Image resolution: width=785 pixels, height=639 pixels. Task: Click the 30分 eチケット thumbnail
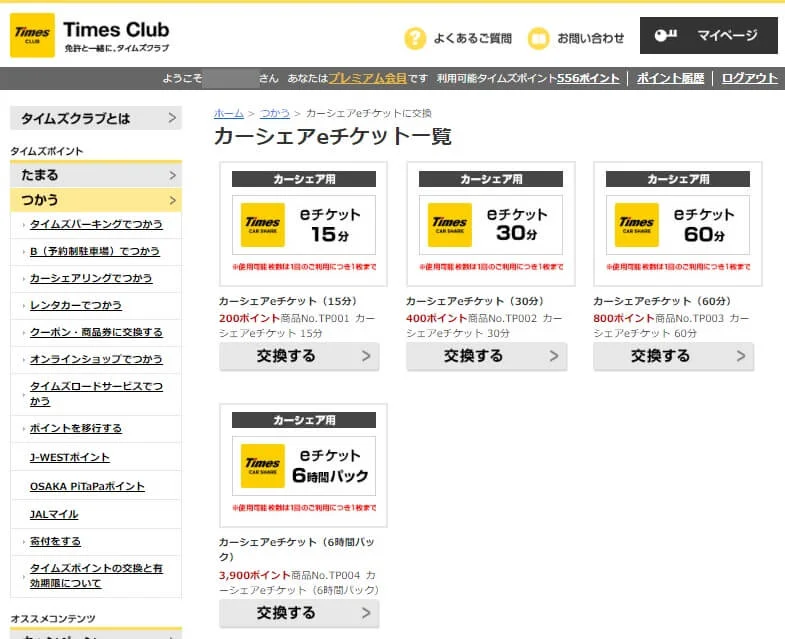[x=491, y=224]
